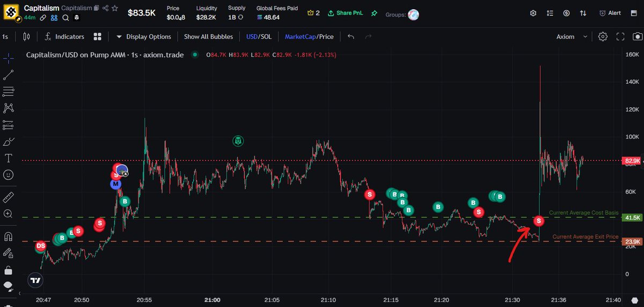Click the 23.9K exit price label
The image size is (644, 307).
632,242
